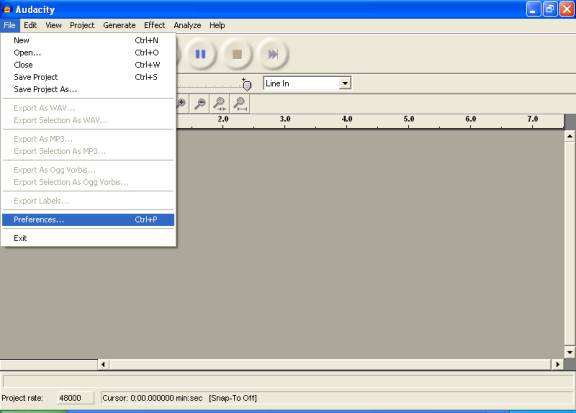Click the Export Labels... entry

click(x=88, y=201)
